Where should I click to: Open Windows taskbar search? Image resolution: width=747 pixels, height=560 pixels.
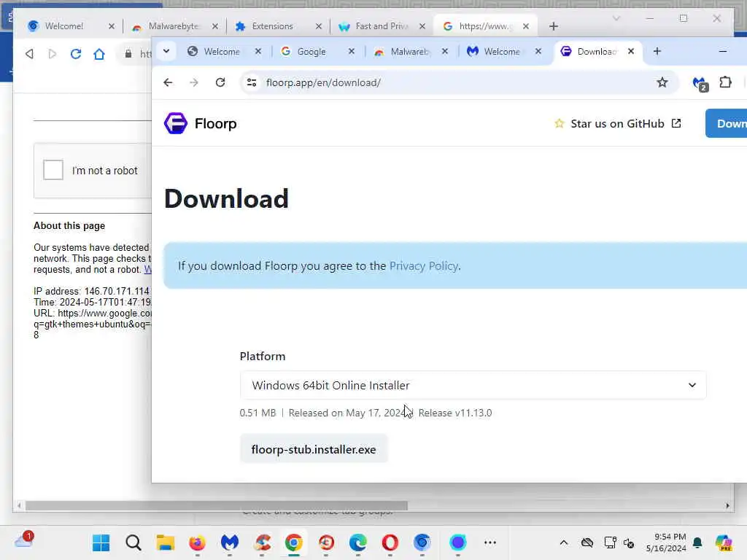(x=133, y=542)
